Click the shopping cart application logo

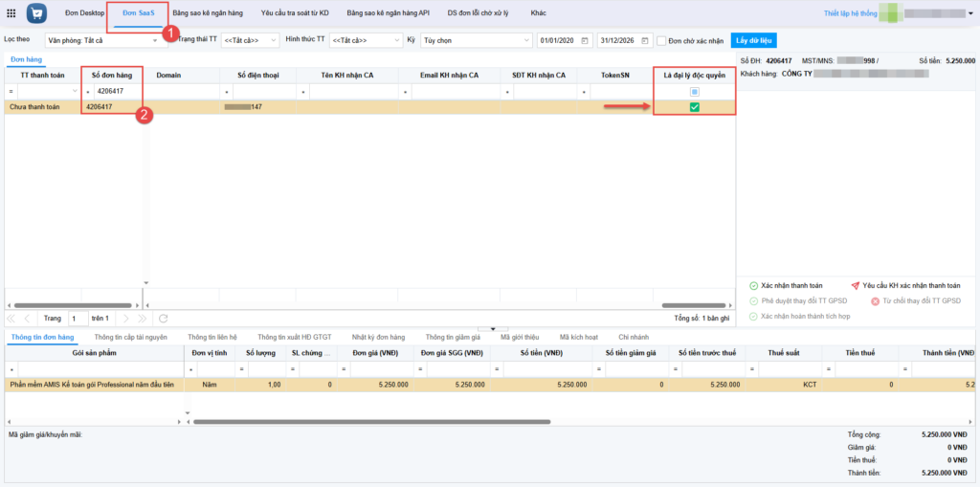coord(37,14)
